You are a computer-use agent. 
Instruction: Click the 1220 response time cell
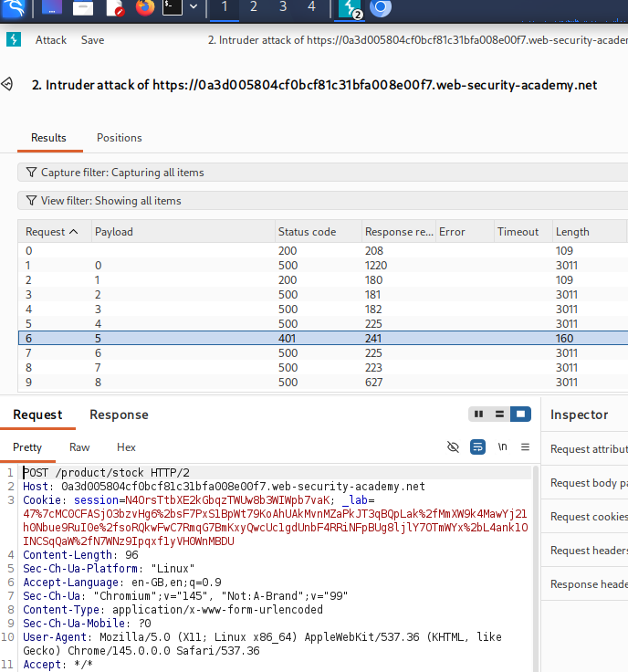pyautogui.click(x=376, y=266)
